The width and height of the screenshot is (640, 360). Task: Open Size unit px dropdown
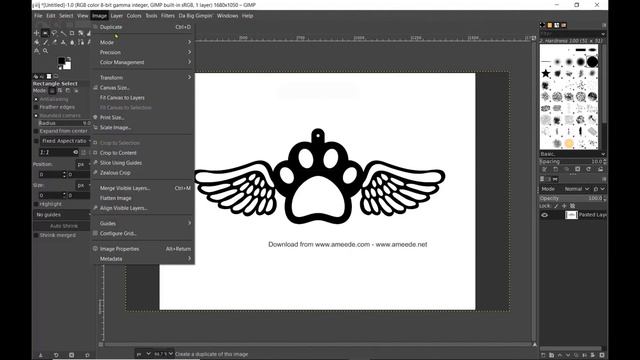coord(83,185)
